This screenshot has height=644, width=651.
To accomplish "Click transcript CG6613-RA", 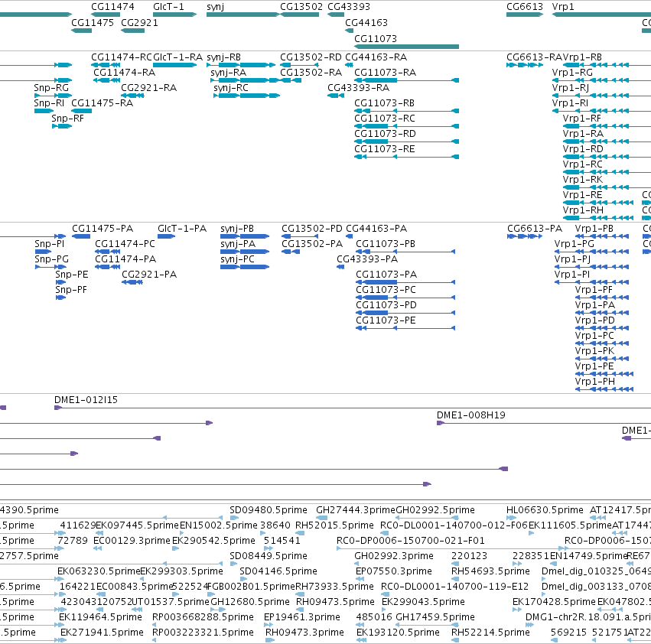I will tap(534, 57).
